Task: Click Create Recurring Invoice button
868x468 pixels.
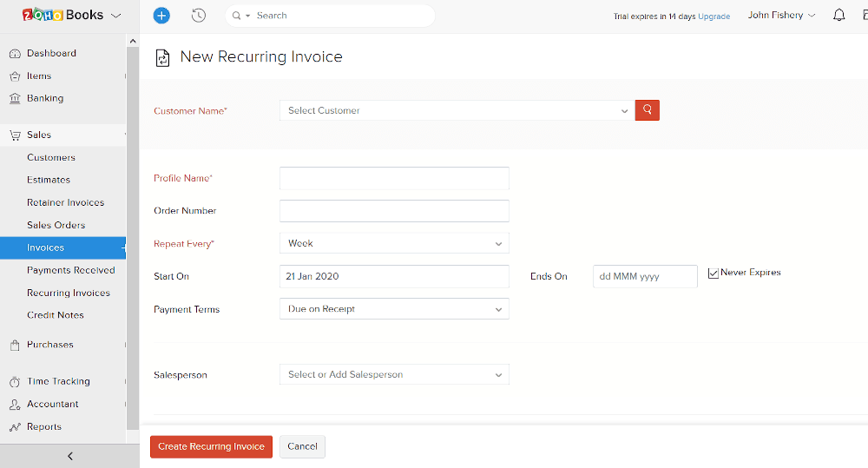Action: (x=212, y=446)
